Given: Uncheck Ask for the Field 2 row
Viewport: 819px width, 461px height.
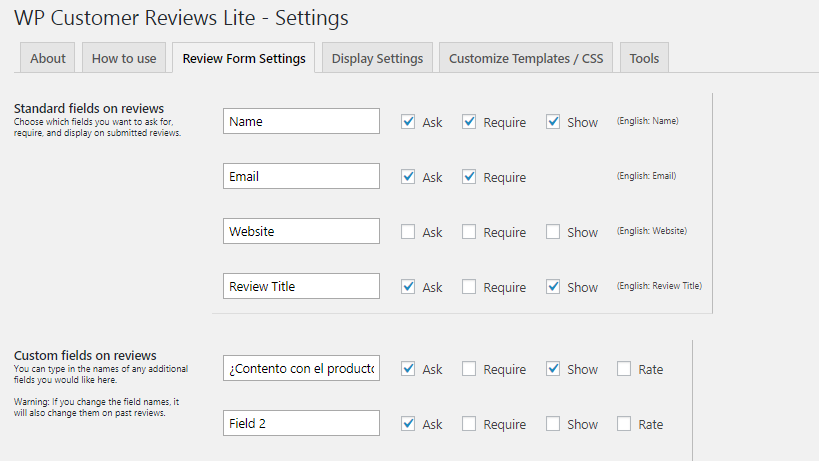Looking at the screenshot, I should pyautogui.click(x=408, y=423).
